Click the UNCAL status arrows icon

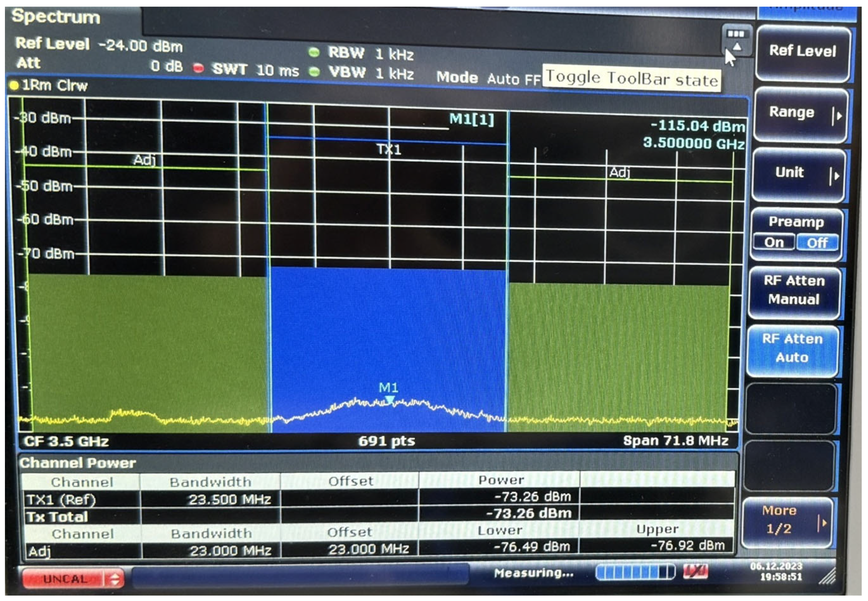point(114,579)
